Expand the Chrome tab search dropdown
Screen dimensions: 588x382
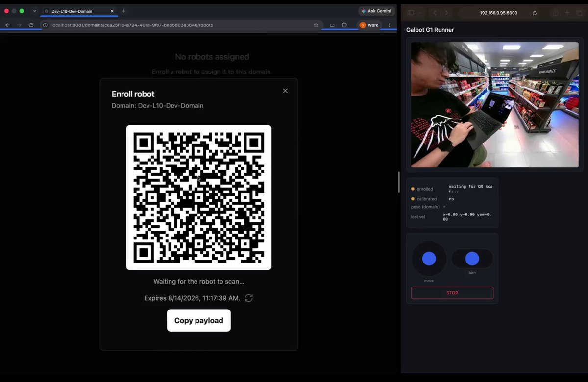(34, 11)
